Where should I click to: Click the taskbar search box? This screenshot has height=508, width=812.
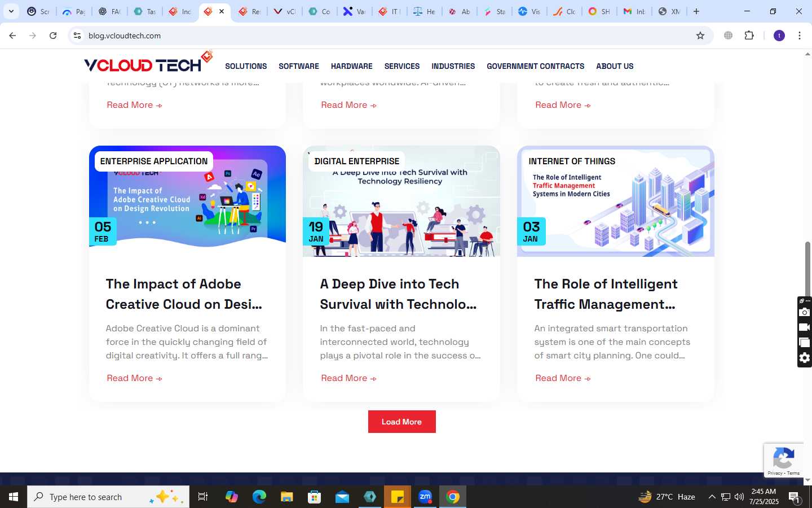coord(108,497)
